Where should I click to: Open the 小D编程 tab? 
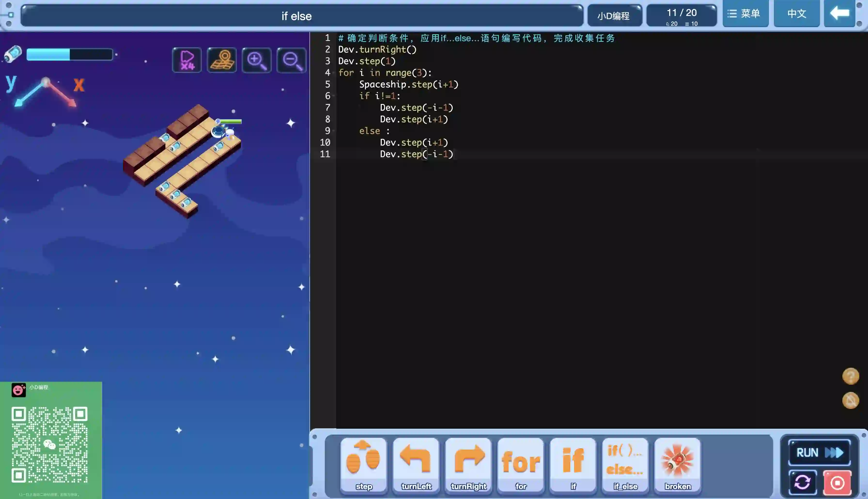614,16
